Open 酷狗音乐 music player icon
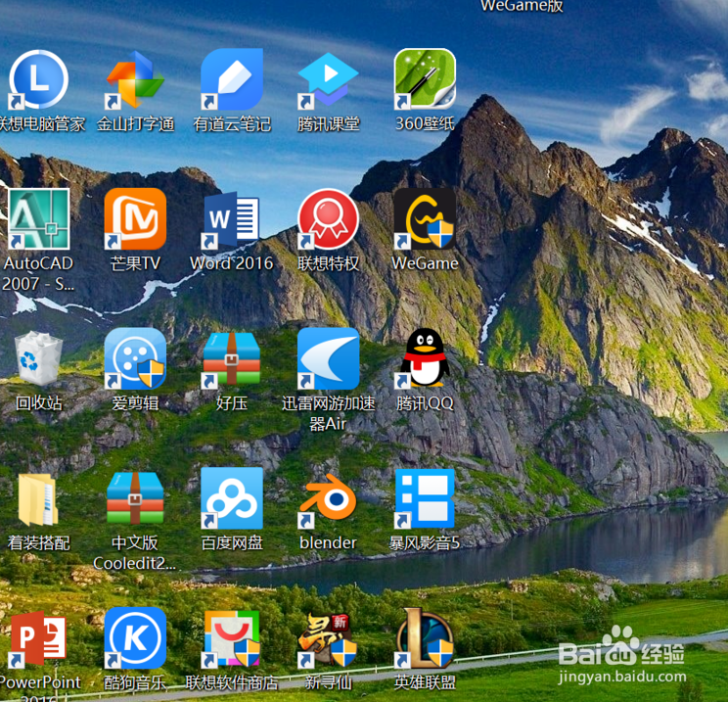Screen dimensions: 728x702 pos(135,638)
